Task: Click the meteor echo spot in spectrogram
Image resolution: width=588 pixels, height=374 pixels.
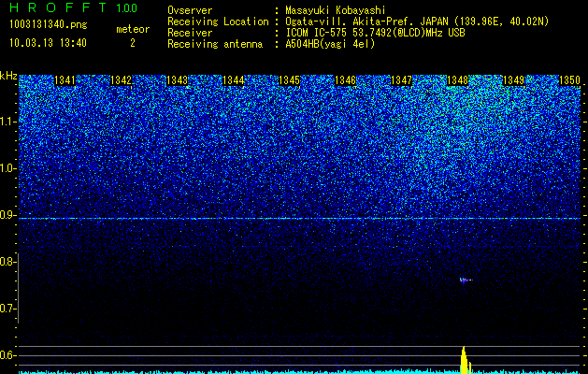Action: pos(466,280)
